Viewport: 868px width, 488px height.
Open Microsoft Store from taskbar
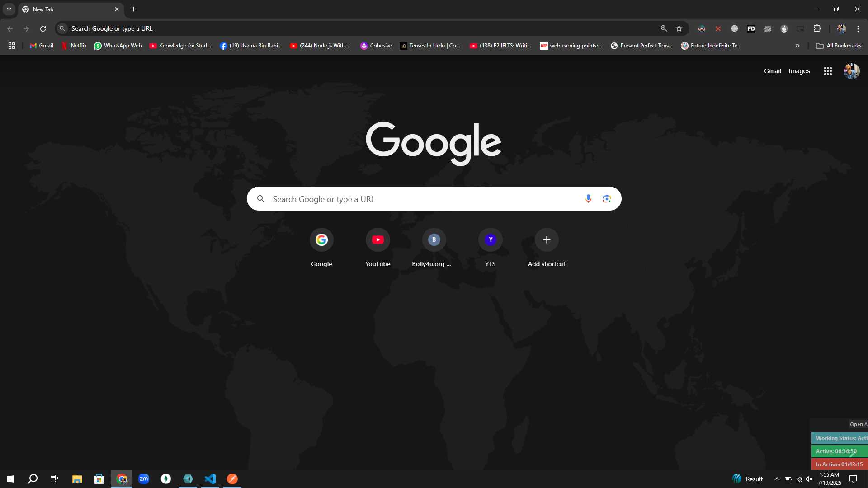coord(99,479)
